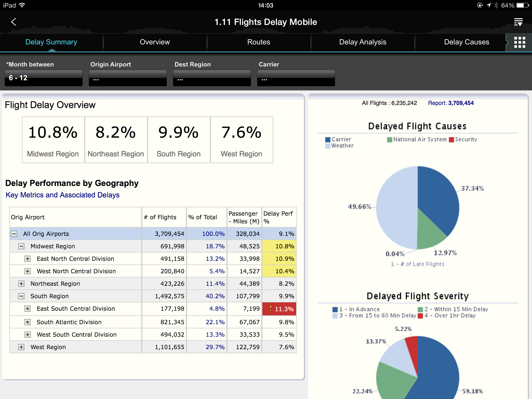Switch to the Delay Causes tab
The height and width of the screenshot is (399, 532).
click(466, 42)
